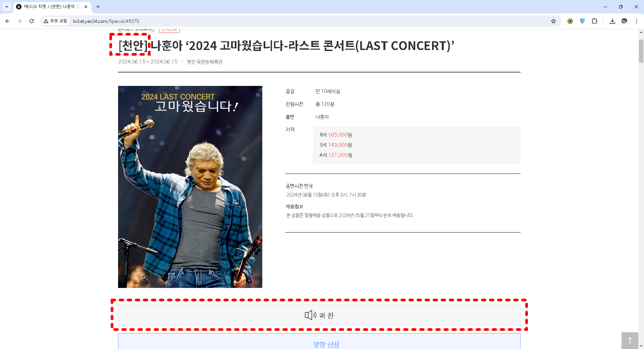This screenshot has width=644, height=349.
Task: Open a new browser tab with the plus button
Action: pyautogui.click(x=98, y=7)
